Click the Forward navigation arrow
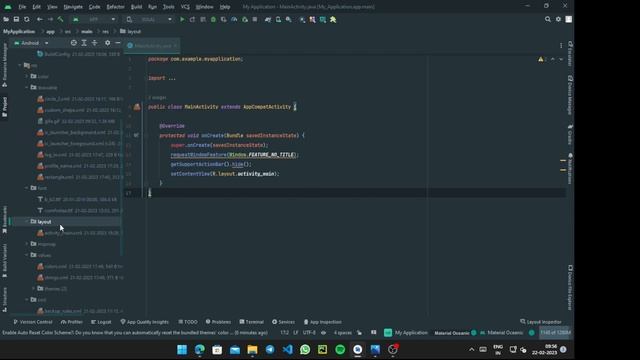Image resolution: width=640 pixels, height=360 pixels. [50, 19]
